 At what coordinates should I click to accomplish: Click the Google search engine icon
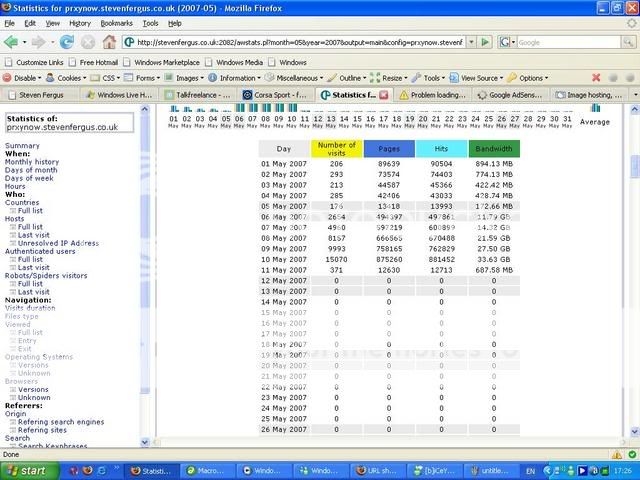[x=507, y=42]
